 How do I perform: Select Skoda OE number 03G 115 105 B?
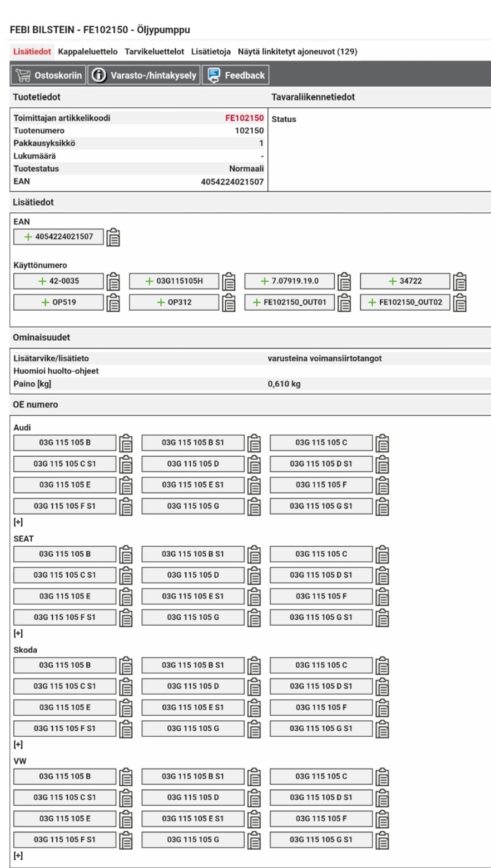point(65,665)
